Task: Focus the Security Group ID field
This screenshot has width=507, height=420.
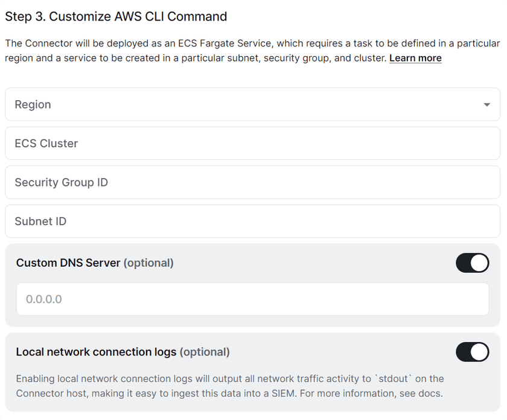Action: click(x=252, y=182)
